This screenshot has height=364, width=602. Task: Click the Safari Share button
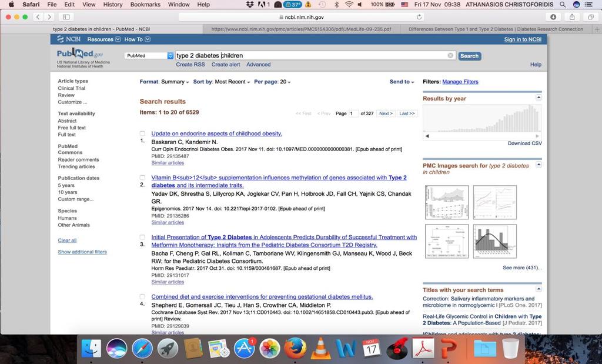(x=572, y=17)
